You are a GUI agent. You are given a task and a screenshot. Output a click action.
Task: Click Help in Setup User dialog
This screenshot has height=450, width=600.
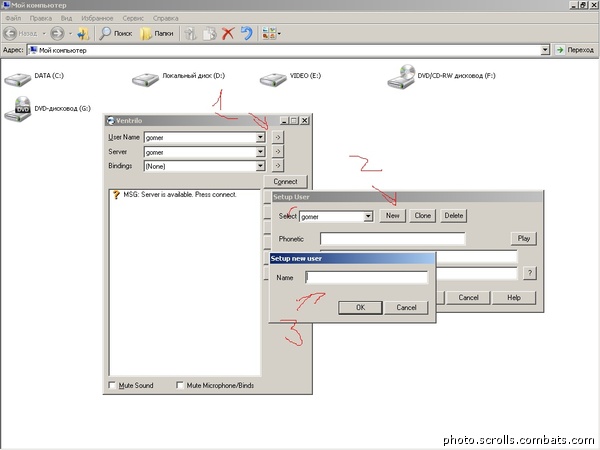[514, 297]
